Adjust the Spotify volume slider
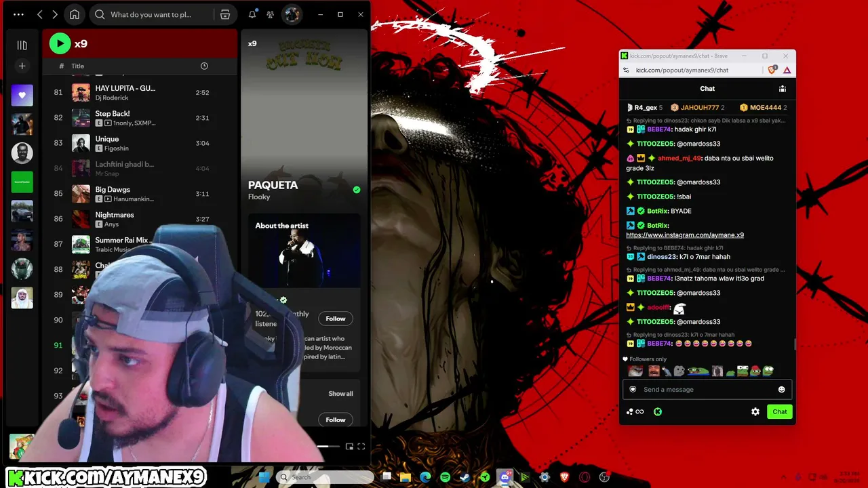This screenshot has height=488, width=868. coord(329,446)
